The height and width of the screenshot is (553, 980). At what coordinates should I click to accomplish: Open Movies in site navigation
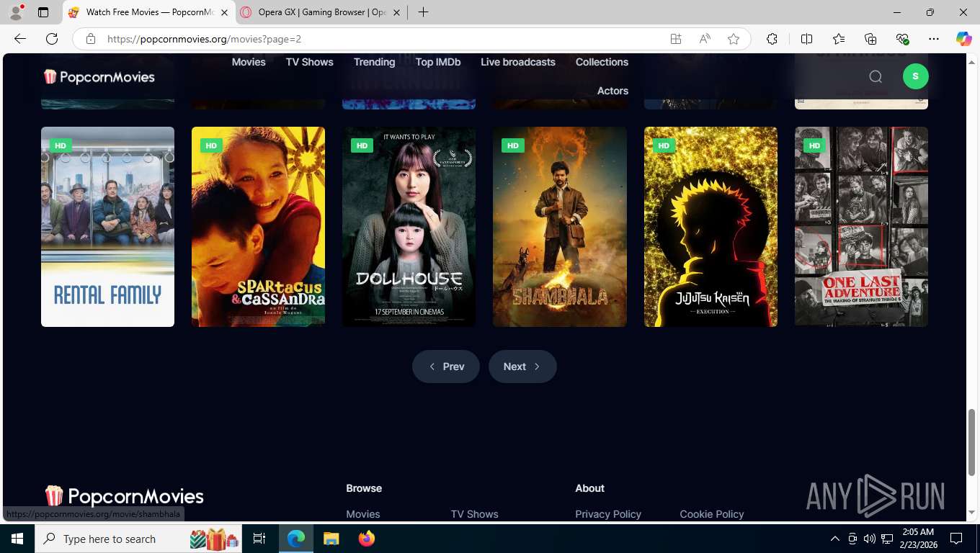(x=249, y=62)
